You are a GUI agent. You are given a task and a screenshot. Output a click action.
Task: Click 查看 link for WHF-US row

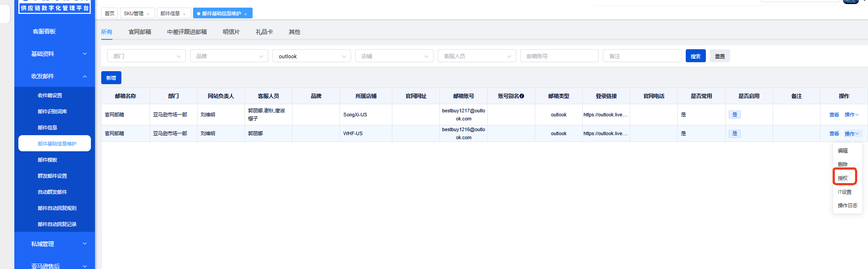pos(834,133)
